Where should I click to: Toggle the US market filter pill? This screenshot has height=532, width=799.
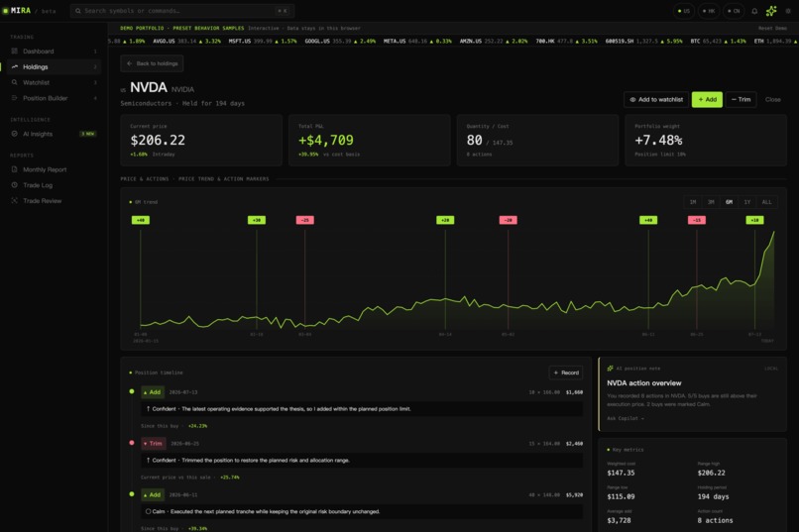point(684,11)
